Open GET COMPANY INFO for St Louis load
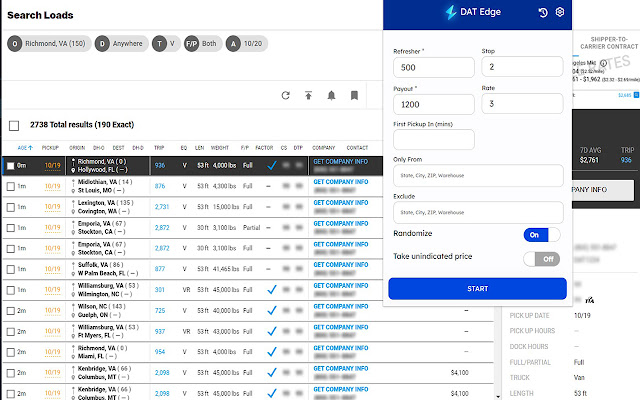The height and width of the screenshot is (400, 640). pos(340,182)
